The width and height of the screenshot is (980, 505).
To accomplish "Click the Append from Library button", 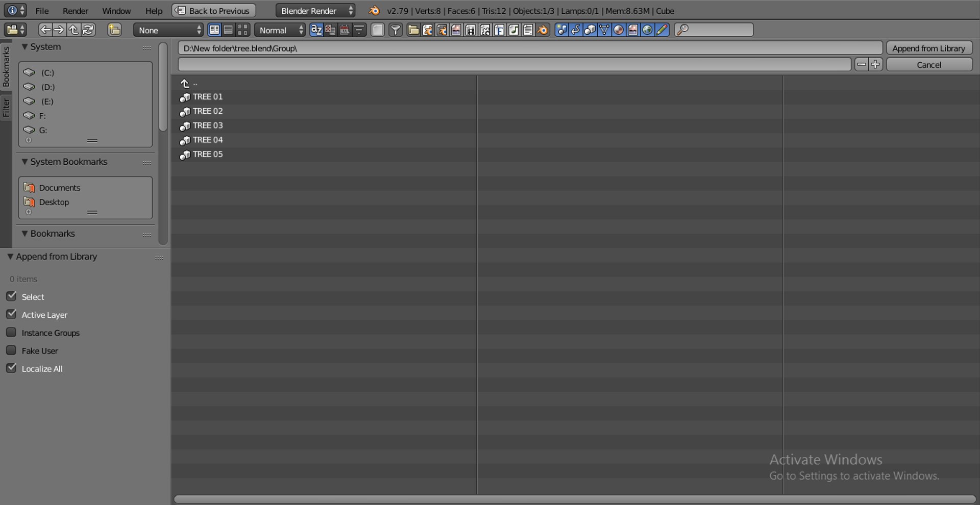I will click(x=929, y=48).
